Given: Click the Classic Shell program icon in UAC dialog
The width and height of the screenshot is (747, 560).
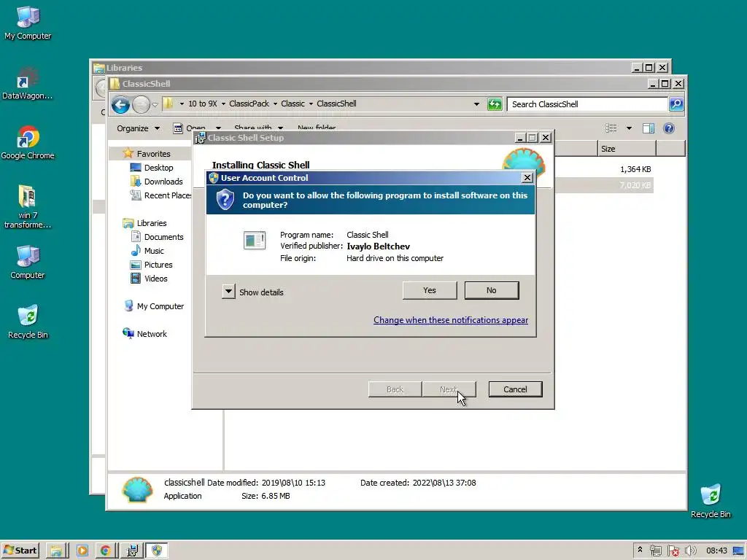Looking at the screenshot, I should tap(255, 241).
